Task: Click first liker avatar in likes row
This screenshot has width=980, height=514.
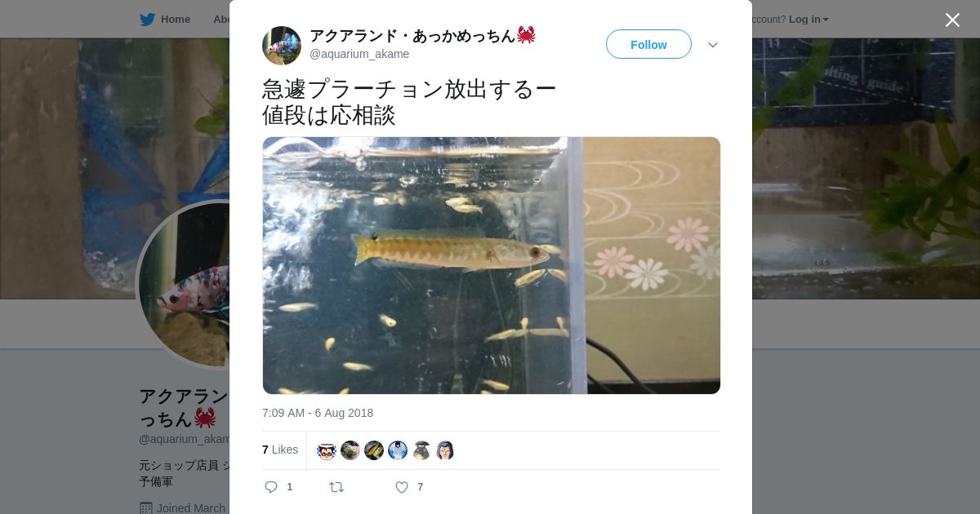Action: [327, 450]
